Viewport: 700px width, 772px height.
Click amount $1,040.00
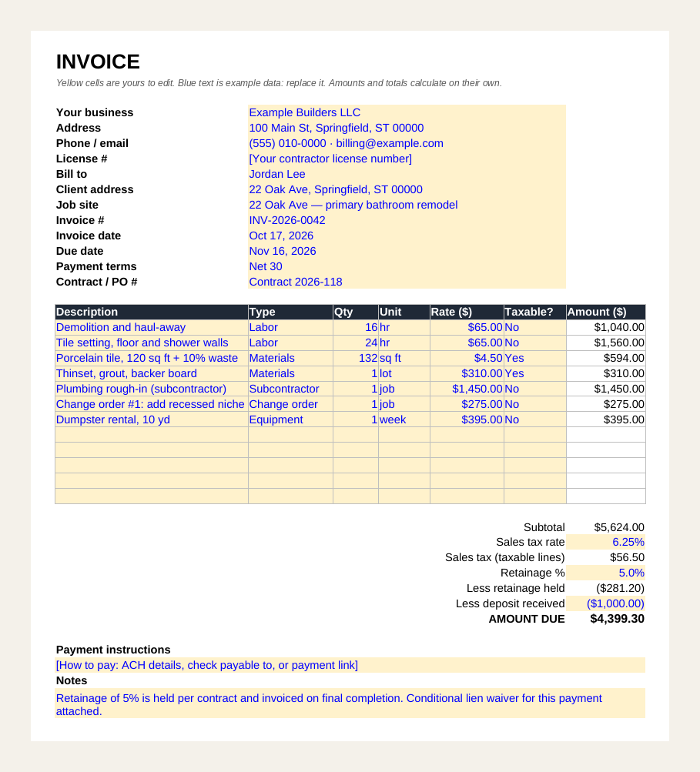[x=606, y=327]
